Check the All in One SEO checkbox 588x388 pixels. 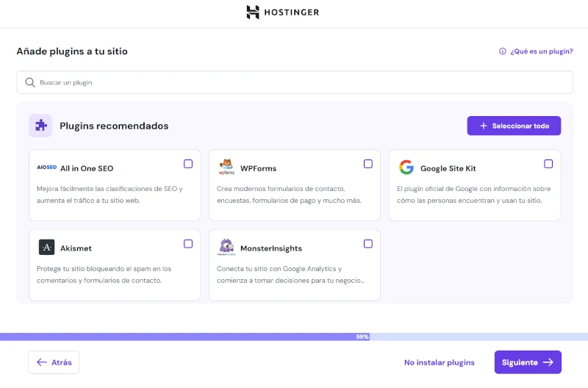pyautogui.click(x=188, y=164)
